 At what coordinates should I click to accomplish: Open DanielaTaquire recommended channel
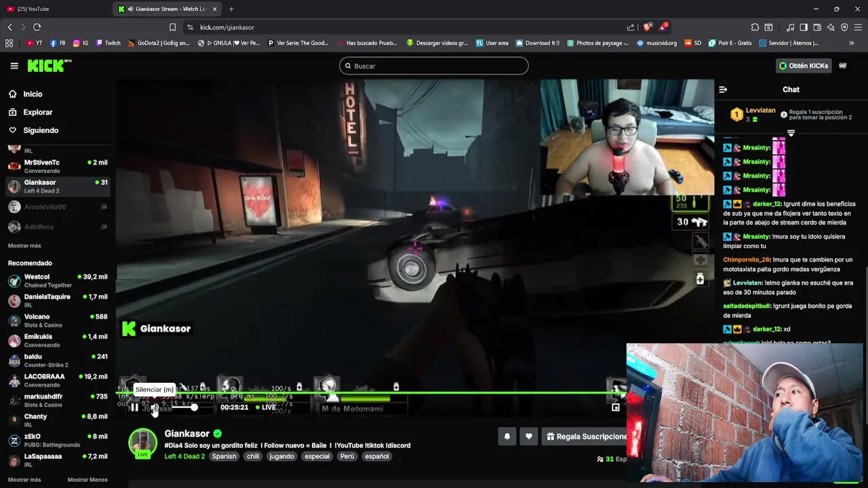pyautogui.click(x=58, y=300)
